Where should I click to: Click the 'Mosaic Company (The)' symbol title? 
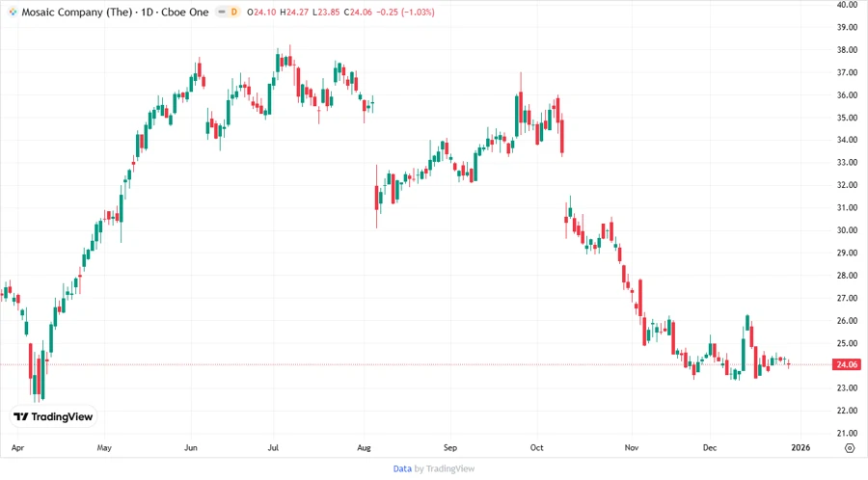coord(77,12)
